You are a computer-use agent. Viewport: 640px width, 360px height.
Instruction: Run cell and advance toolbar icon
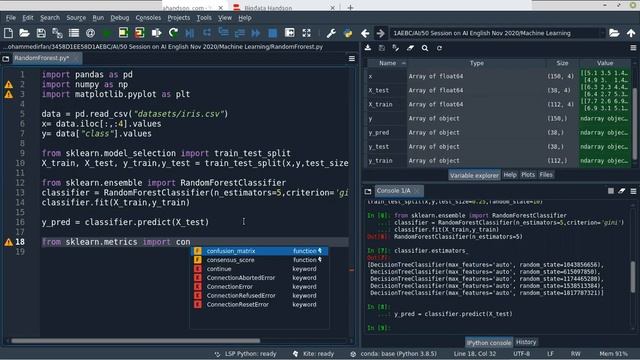click(x=140, y=33)
